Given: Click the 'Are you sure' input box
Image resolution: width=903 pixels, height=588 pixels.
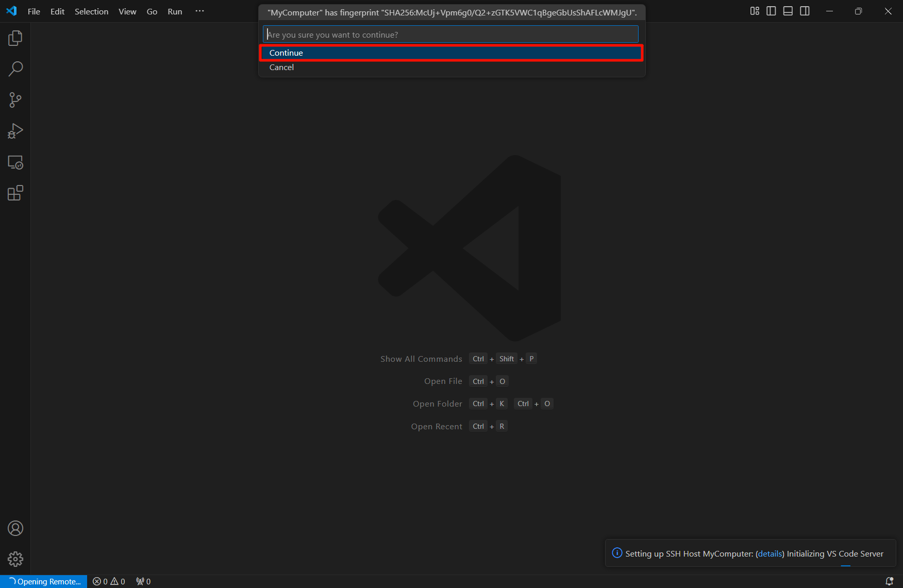Looking at the screenshot, I should 451,35.
